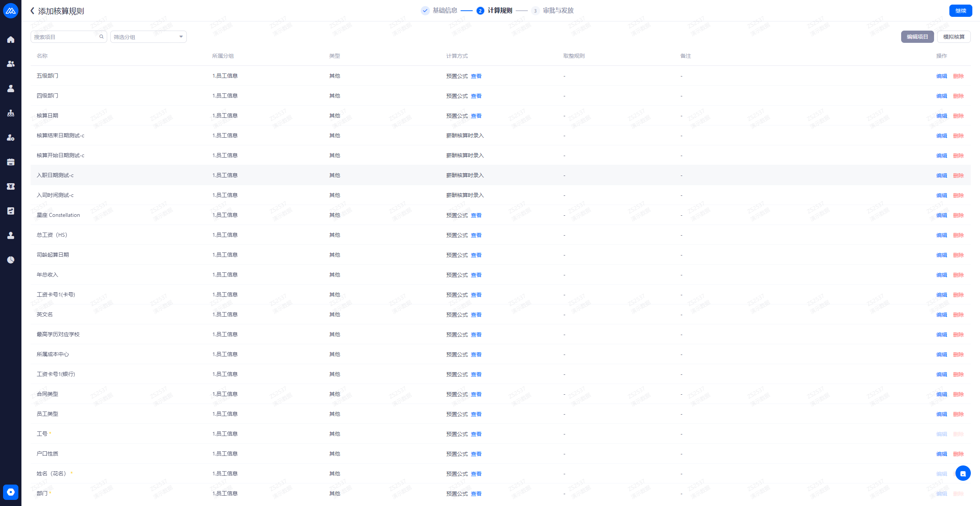Click the 姓名（花名） name cell
The width and height of the screenshot is (980, 506).
pyautogui.click(x=52, y=473)
